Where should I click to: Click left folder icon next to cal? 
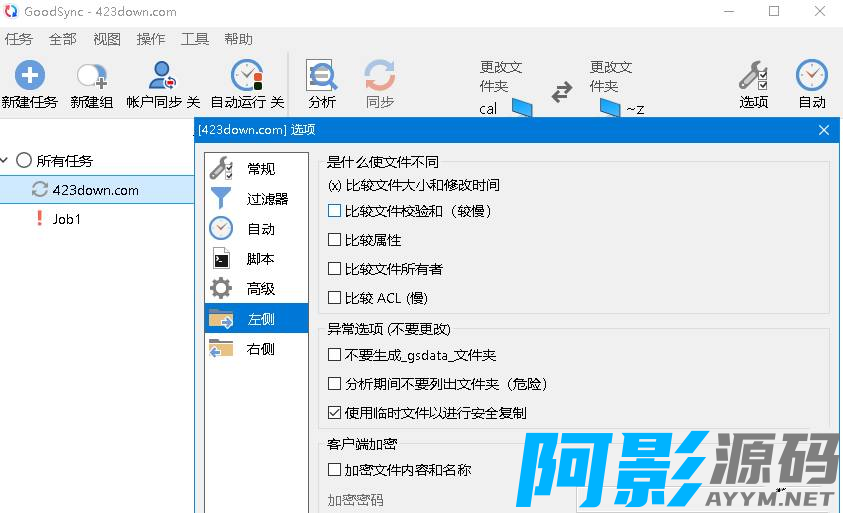pyautogui.click(x=521, y=107)
